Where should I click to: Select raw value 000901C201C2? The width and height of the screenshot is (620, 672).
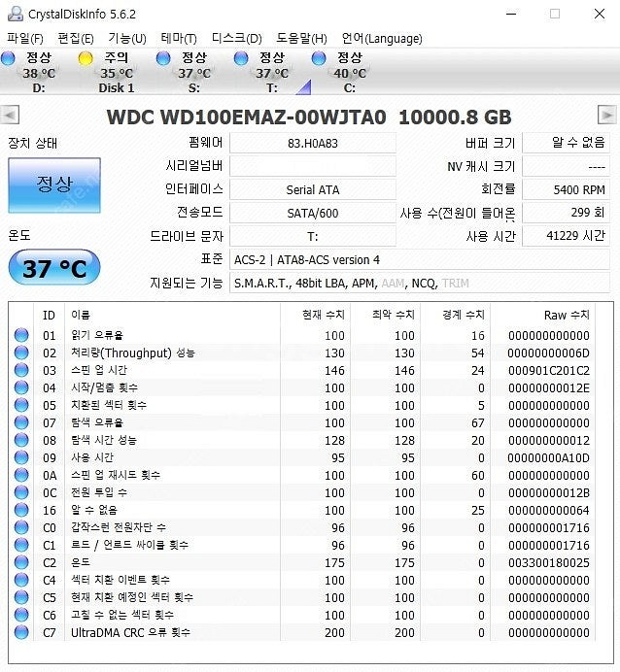tap(549, 370)
